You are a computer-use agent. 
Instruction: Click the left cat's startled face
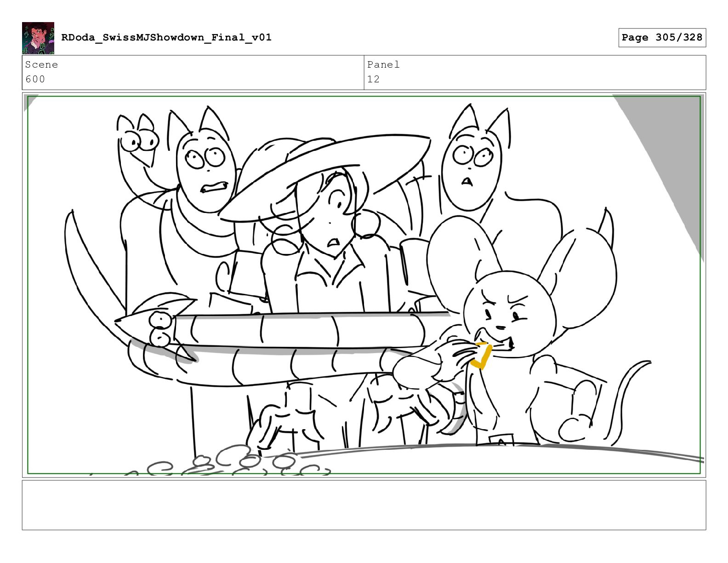pyautogui.click(x=207, y=172)
